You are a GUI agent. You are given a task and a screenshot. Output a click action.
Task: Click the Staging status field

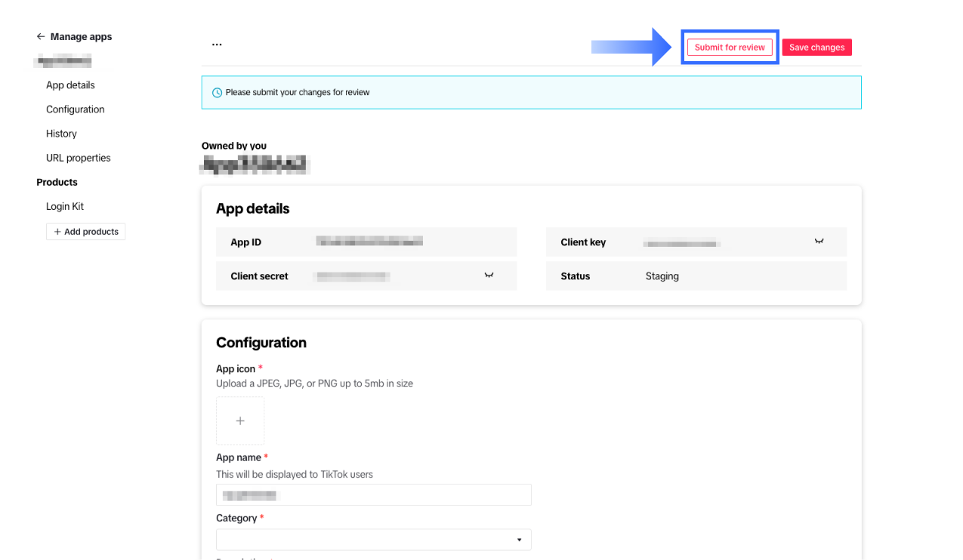[662, 276]
